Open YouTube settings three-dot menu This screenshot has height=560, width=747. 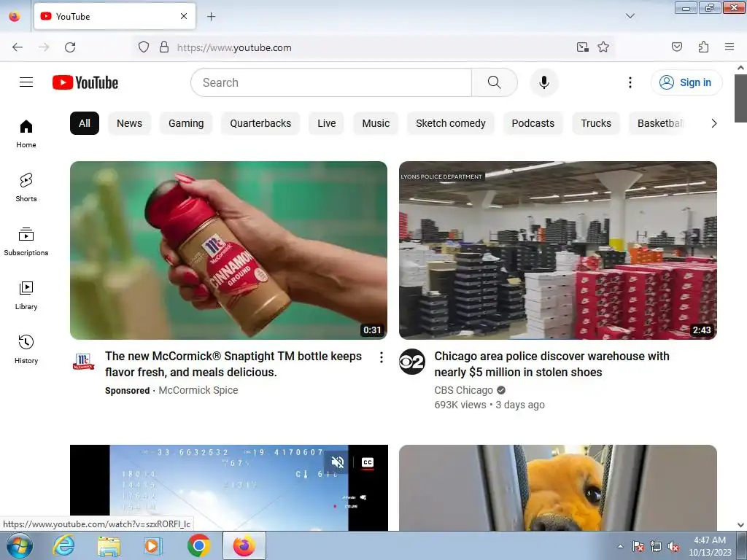(x=630, y=82)
